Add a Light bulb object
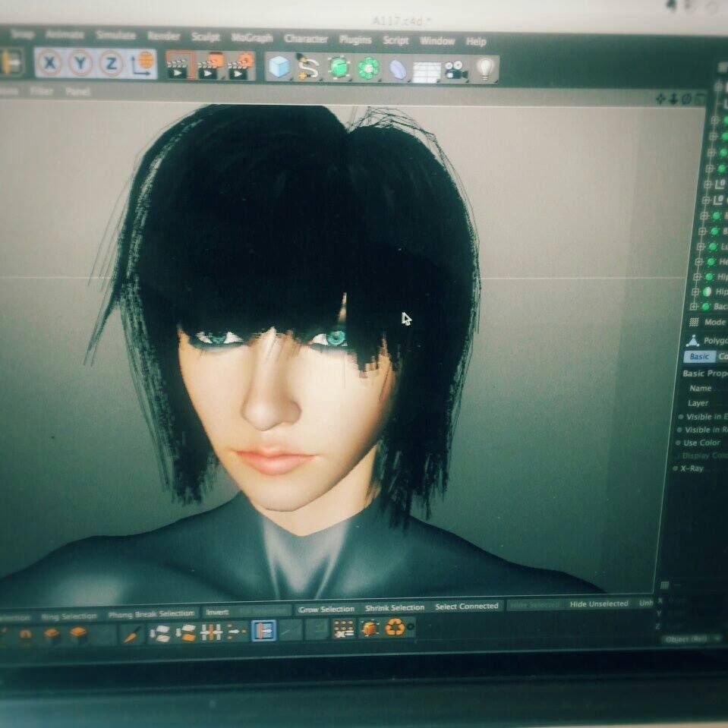This screenshot has height=728, width=728. (485, 69)
